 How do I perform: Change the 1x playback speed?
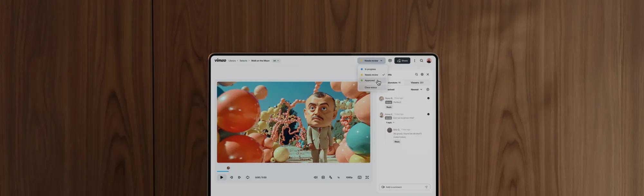click(x=338, y=177)
